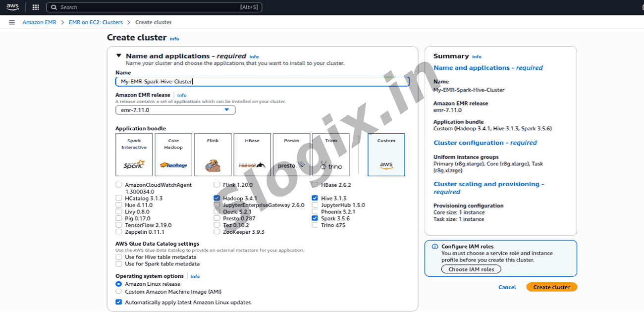Select Custom Amazon Machine Image radio option
The image size is (644, 312).
tap(119, 292)
